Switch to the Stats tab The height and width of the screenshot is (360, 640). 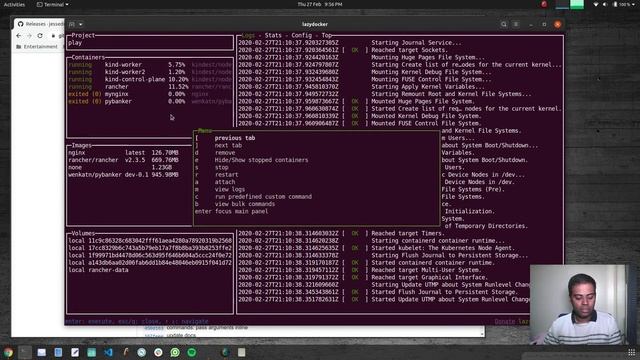click(x=273, y=36)
